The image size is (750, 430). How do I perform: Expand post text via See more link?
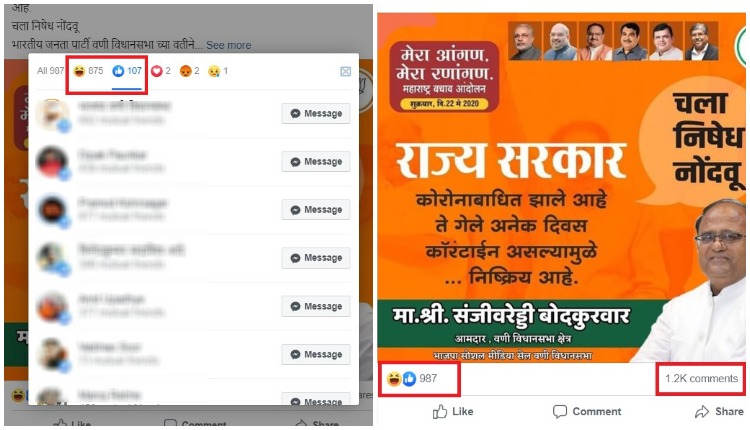229,45
